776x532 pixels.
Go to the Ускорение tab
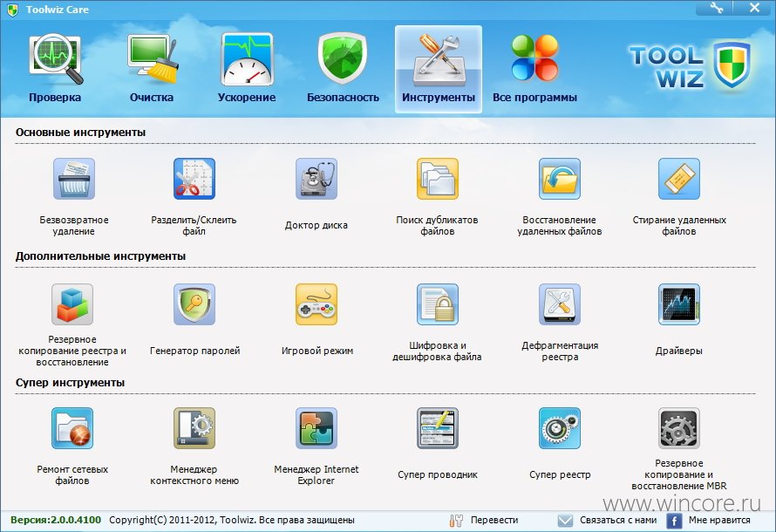(x=247, y=68)
